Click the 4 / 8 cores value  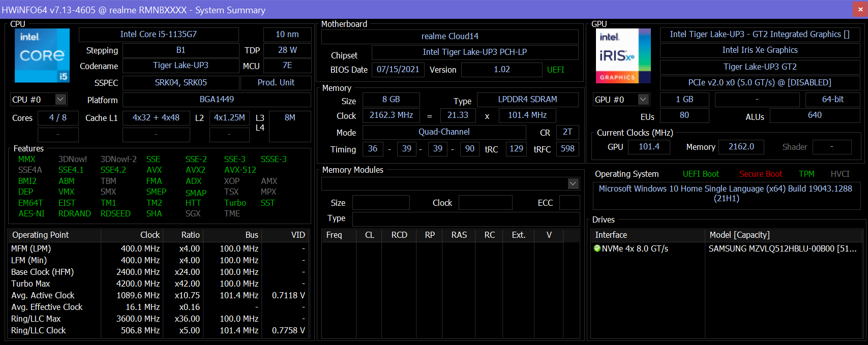tap(58, 118)
